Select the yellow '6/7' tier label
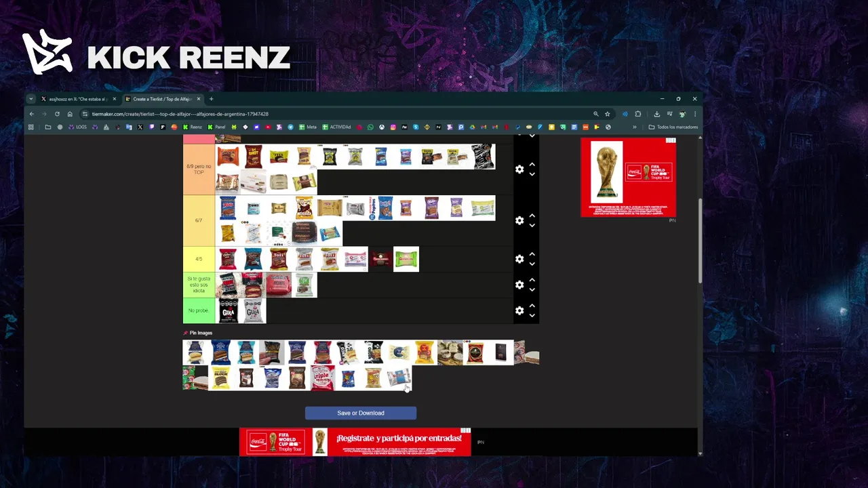868x488 pixels. point(199,220)
